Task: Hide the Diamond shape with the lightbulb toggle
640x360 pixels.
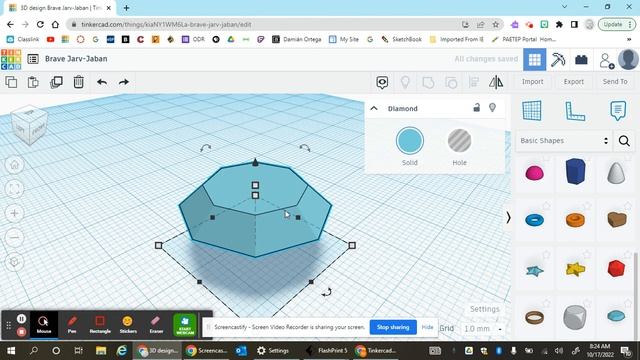Action: tap(493, 108)
